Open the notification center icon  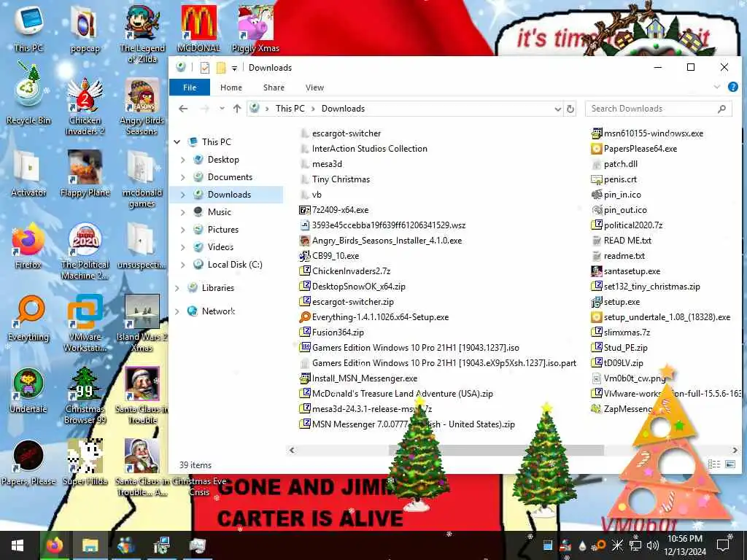[723, 545]
